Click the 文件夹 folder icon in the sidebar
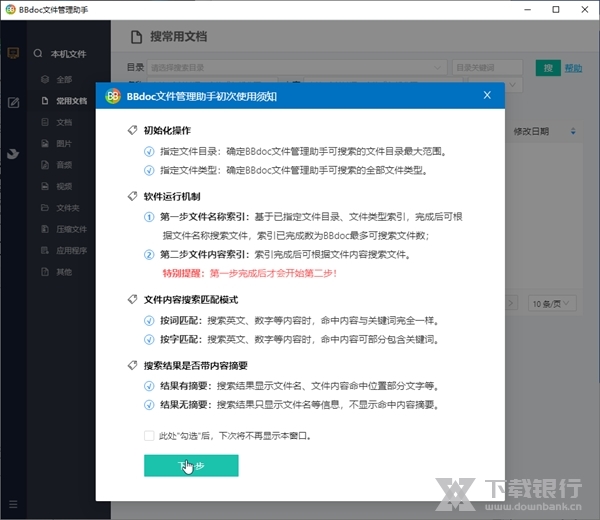Viewport: 600px width, 520px height. [x=45, y=208]
